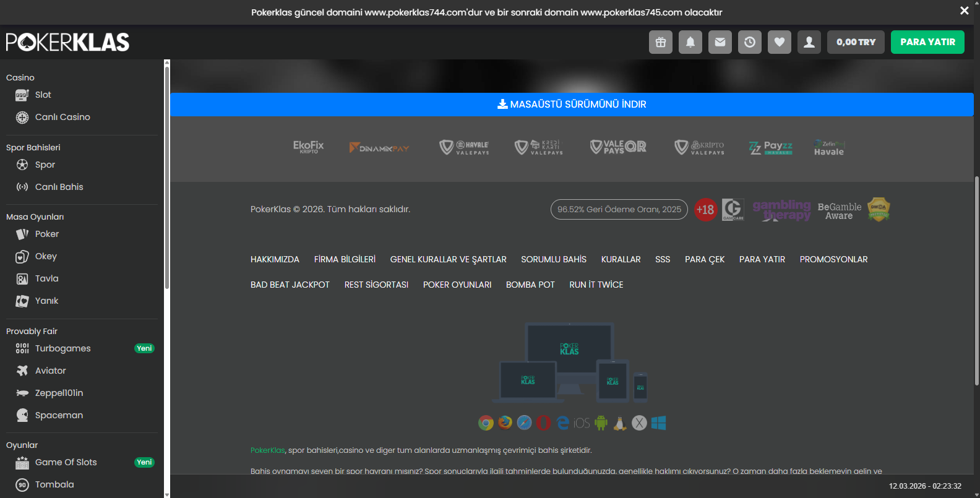Open the gift bonuses icon in header
Screen dimensions: 980x498
click(661, 42)
